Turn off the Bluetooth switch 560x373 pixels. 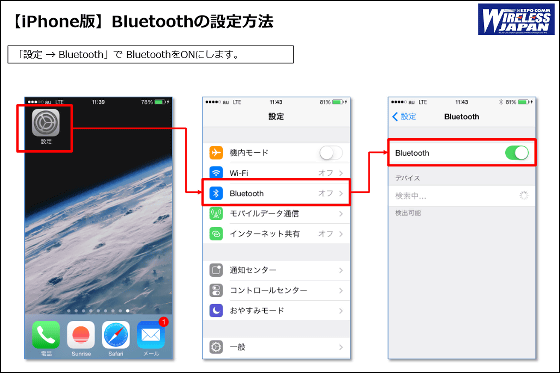[517, 153]
